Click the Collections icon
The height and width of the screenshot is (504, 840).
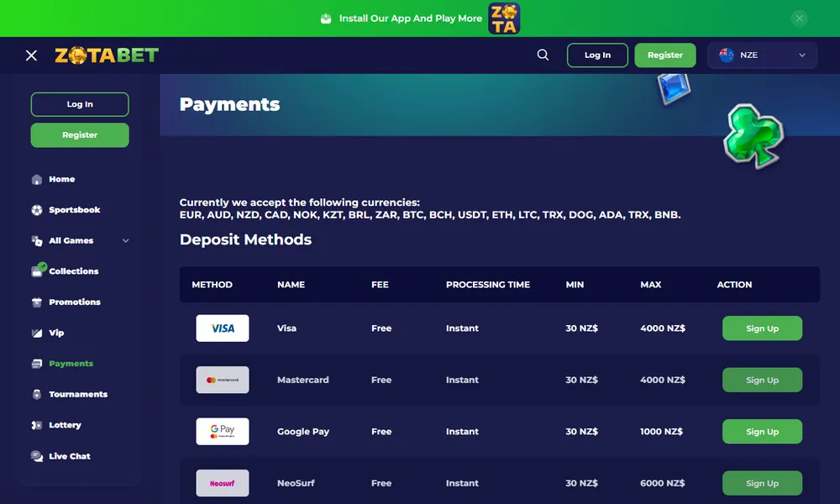38,270
